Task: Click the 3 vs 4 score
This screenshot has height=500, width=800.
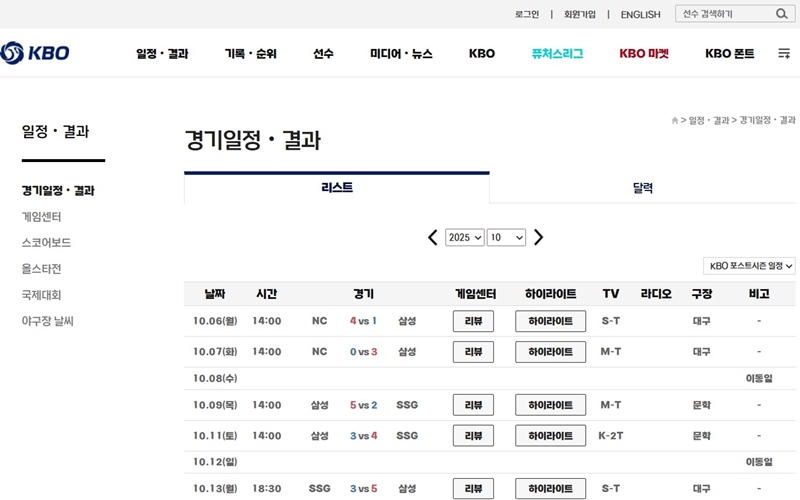Action: (363, 436)
